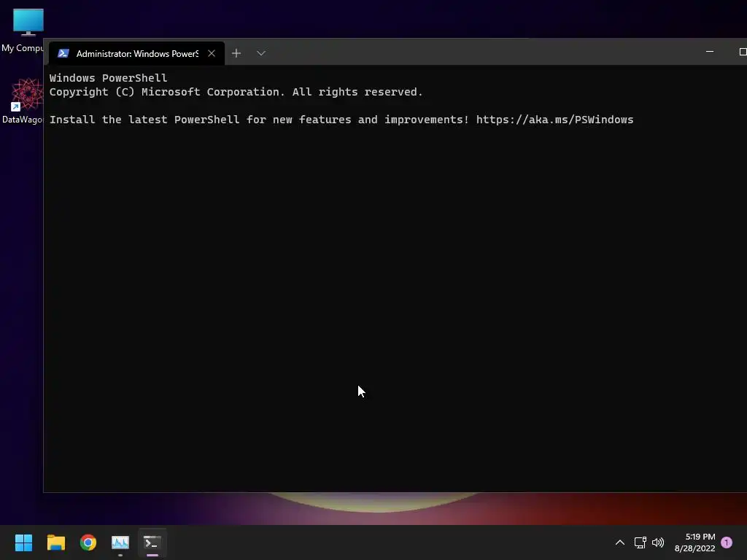Image resolution: width=747 pixels, height=560 pixels.
Task: Click the 'Windows PowerShell' header text
Action: (108, 78)
